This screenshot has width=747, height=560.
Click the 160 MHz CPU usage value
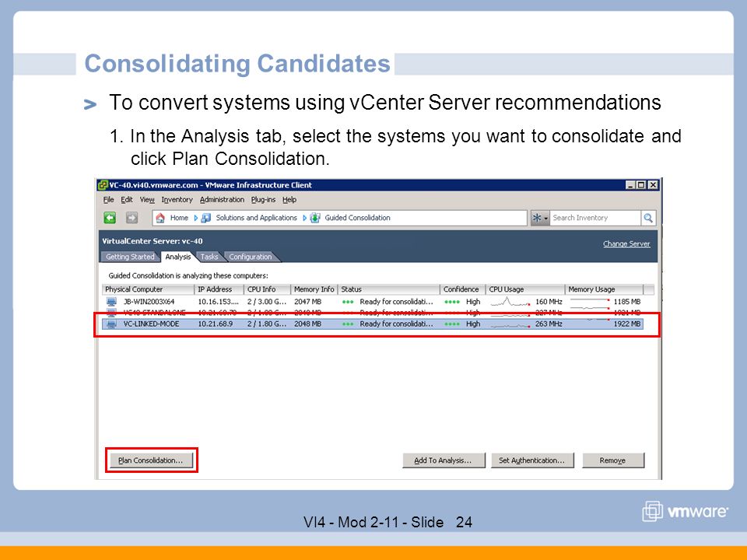coord(549,302)
